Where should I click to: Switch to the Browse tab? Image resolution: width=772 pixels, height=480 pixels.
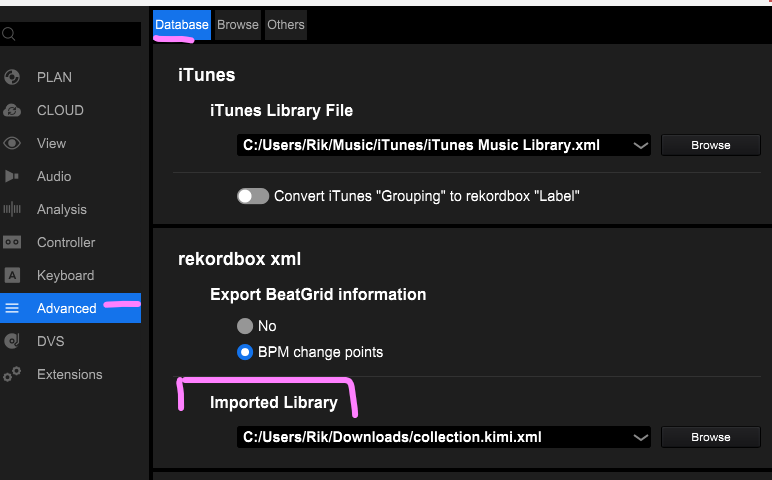click(238, 25)
